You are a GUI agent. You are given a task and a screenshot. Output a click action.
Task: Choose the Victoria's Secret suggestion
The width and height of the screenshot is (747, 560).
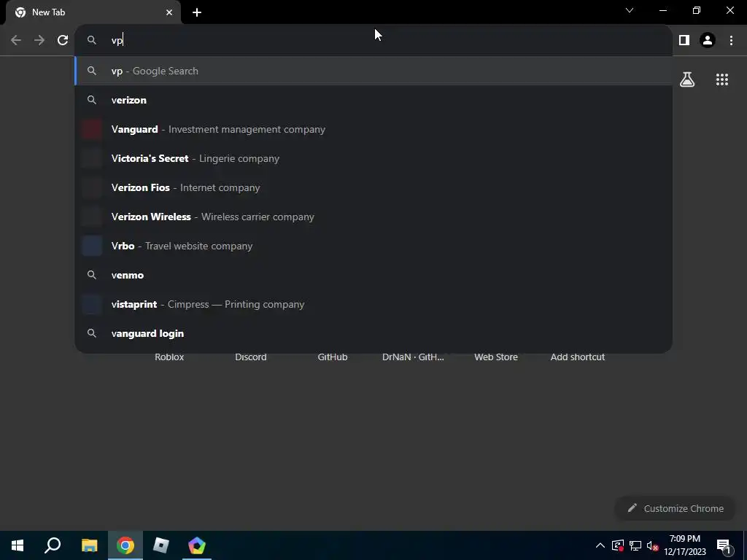[x=373, y=158]
